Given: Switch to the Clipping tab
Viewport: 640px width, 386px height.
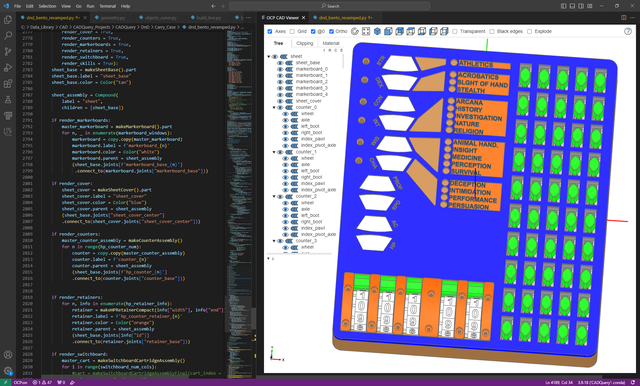Looking at the screenshot, I should (304, 43).
